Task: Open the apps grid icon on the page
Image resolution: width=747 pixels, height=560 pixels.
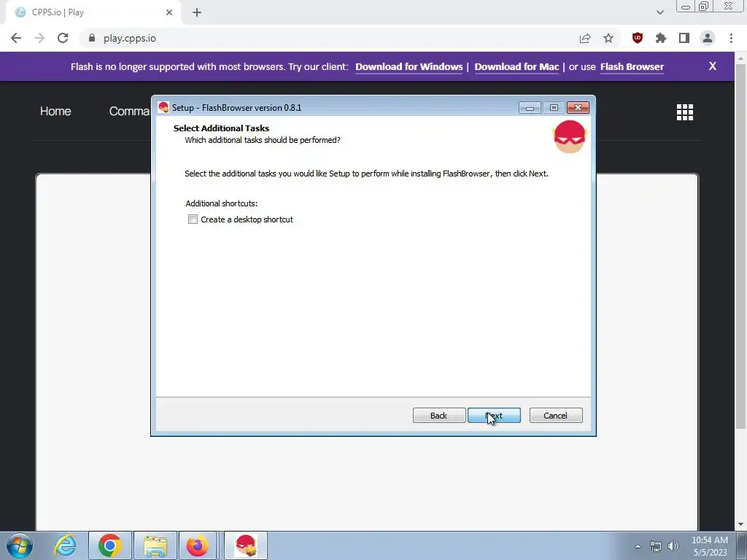Action: [x=684, y=112]
